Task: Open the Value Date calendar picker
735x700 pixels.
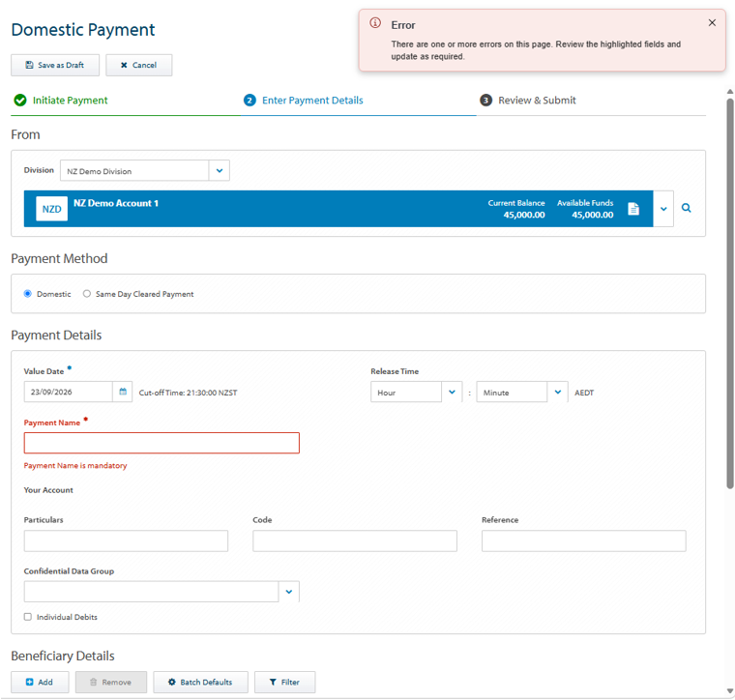Action: click(123, 392)
